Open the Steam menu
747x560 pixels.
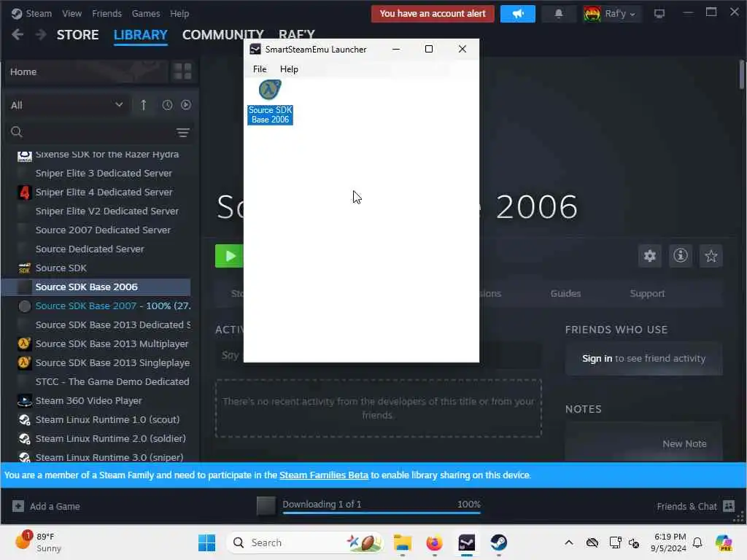pyautogui.click(x=31, y=13)
